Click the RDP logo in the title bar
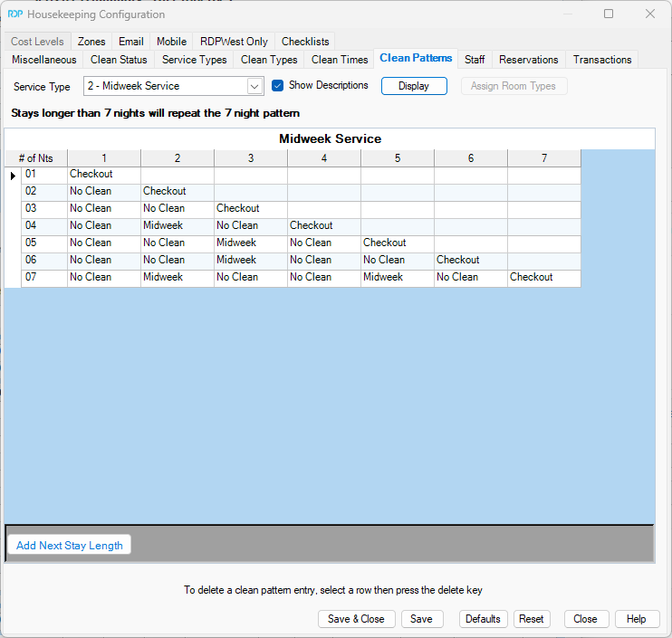672x638 pixels. click(x=15, y=14)
